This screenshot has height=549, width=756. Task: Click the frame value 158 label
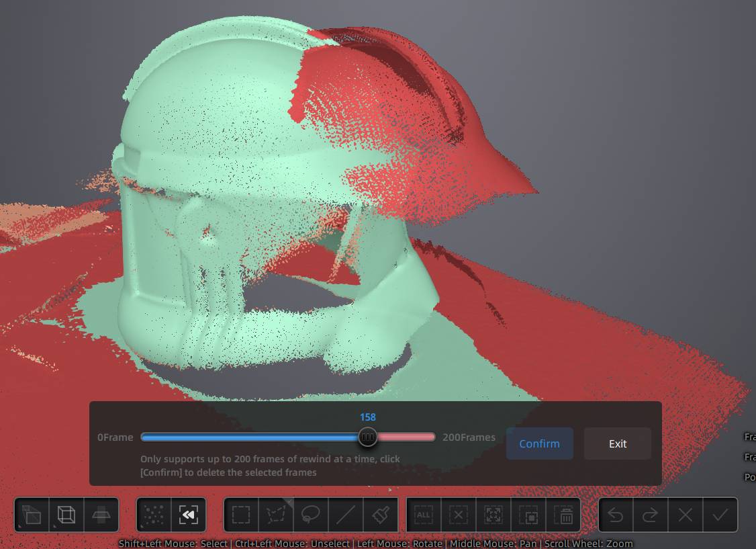367,417
